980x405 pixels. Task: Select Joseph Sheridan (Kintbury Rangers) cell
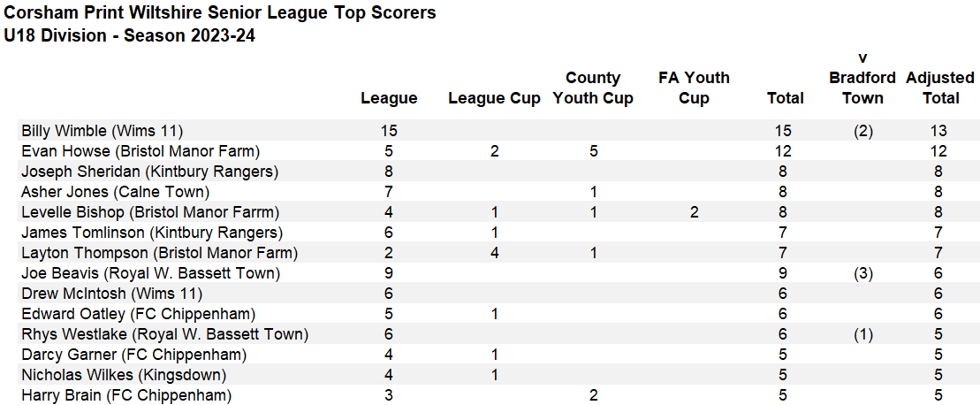coord(150,172)
